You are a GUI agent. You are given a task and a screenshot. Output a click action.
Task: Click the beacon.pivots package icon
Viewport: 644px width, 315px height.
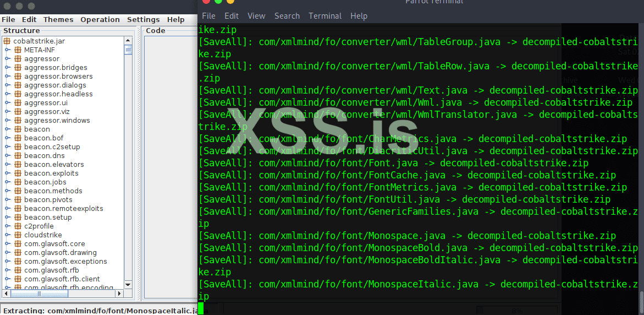pos(17,200)
